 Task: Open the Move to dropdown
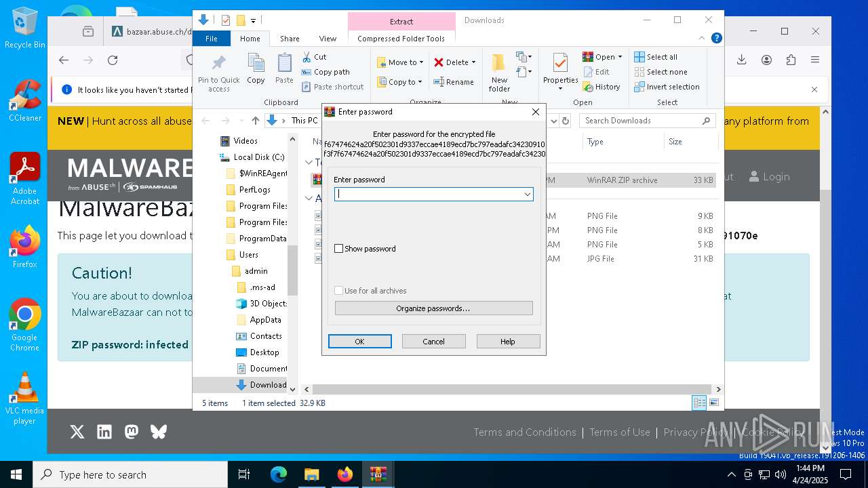coord(400,62)
